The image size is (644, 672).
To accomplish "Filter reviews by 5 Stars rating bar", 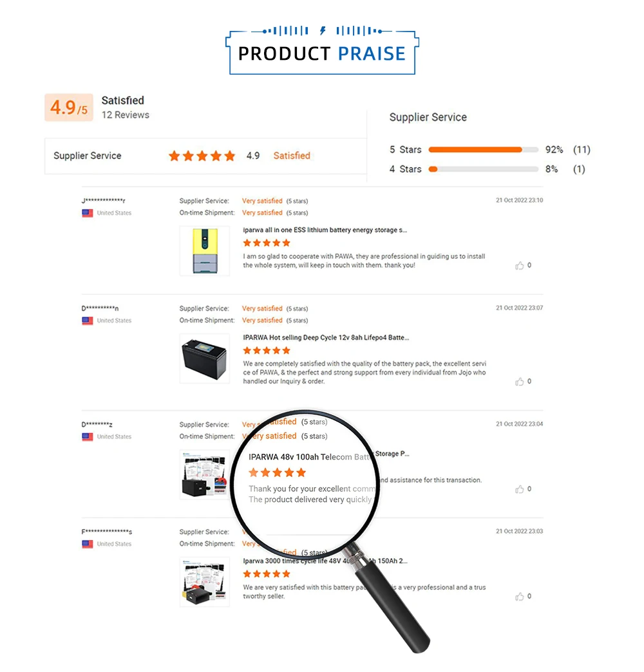I will tap(483, 149).
